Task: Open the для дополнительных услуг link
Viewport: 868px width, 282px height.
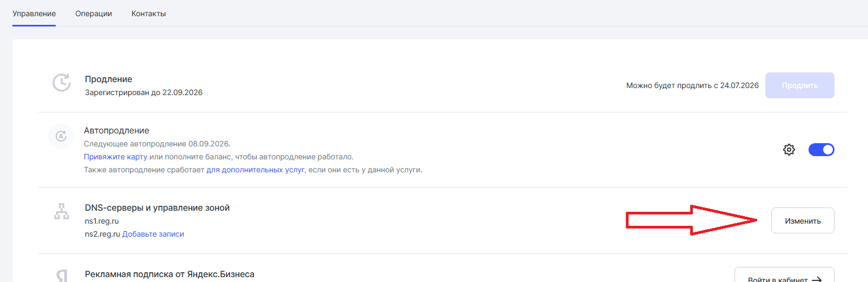Action: [255, 170]
